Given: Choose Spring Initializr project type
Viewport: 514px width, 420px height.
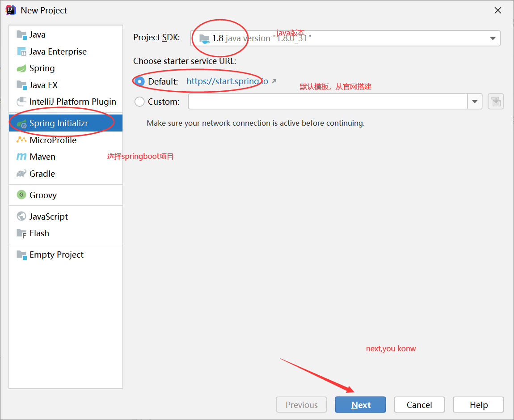Looking at the screenshot, I should (66, 123).
